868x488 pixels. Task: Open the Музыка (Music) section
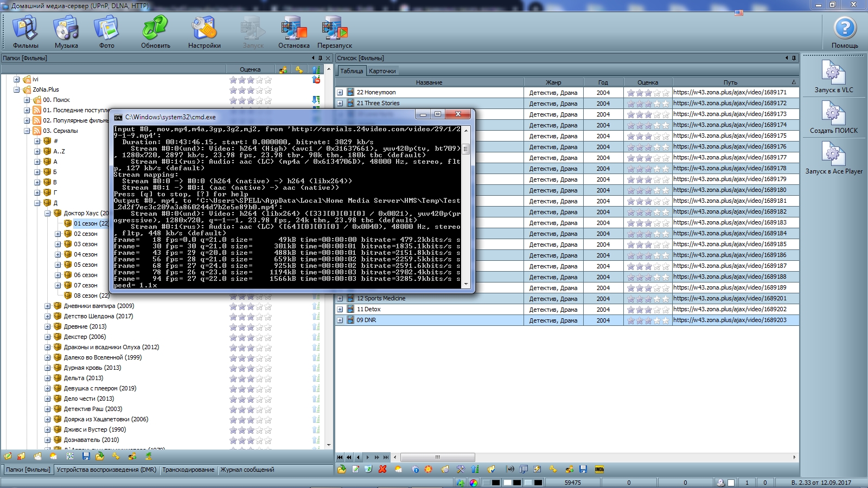66,32
